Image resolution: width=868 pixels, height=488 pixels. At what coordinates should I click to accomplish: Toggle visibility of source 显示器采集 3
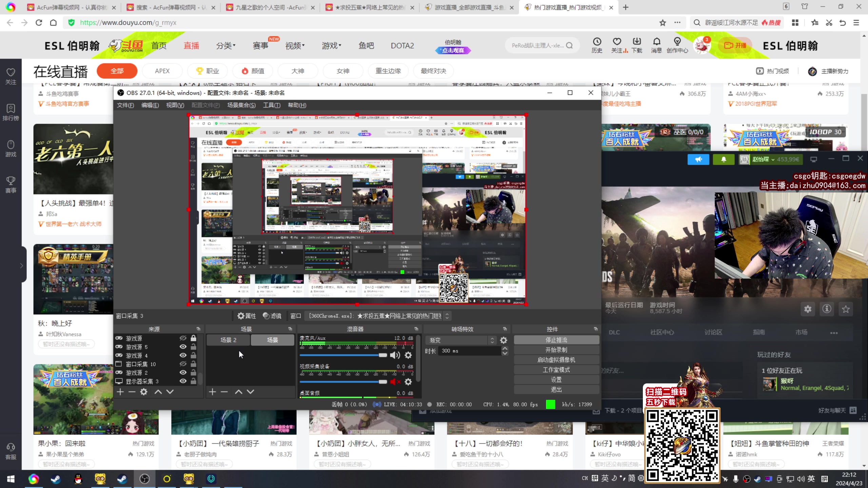click(183, 381)
